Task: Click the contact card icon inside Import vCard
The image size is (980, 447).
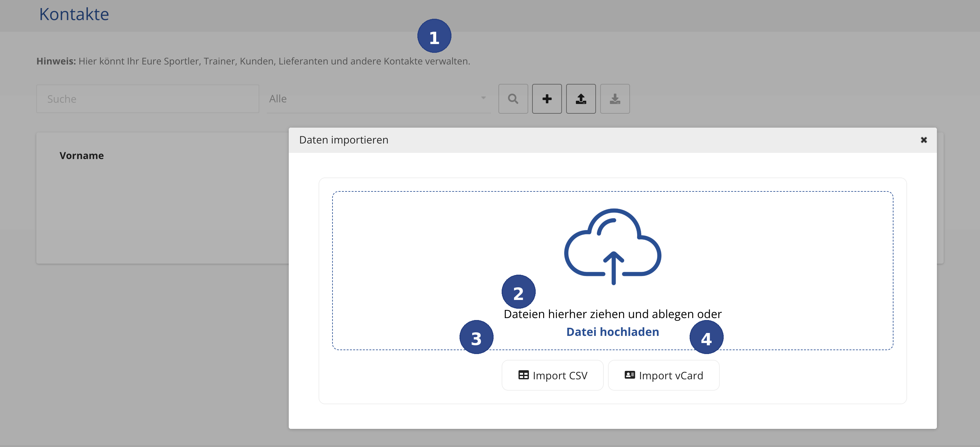Action: 630,375
